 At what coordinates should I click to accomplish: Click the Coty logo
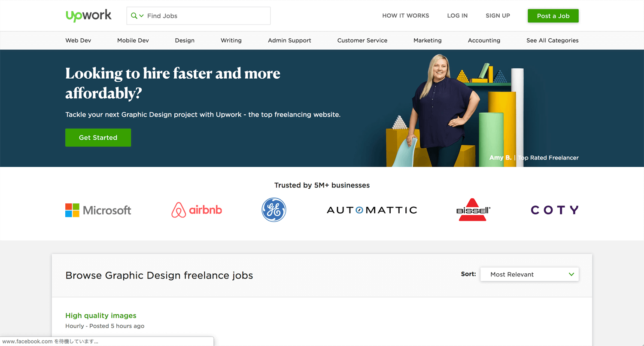[555, 210]
